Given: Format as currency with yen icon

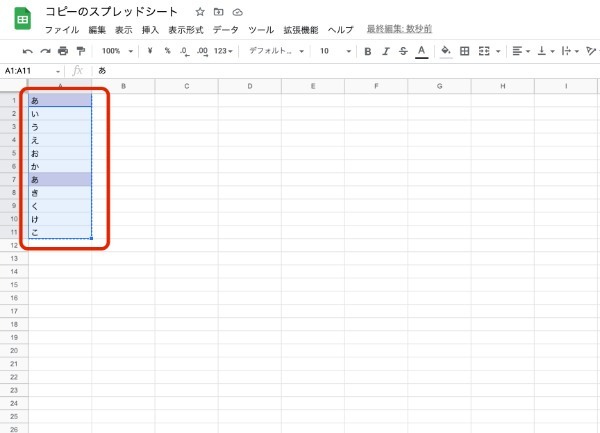Looking at the screenshot, I should (150, 50).
